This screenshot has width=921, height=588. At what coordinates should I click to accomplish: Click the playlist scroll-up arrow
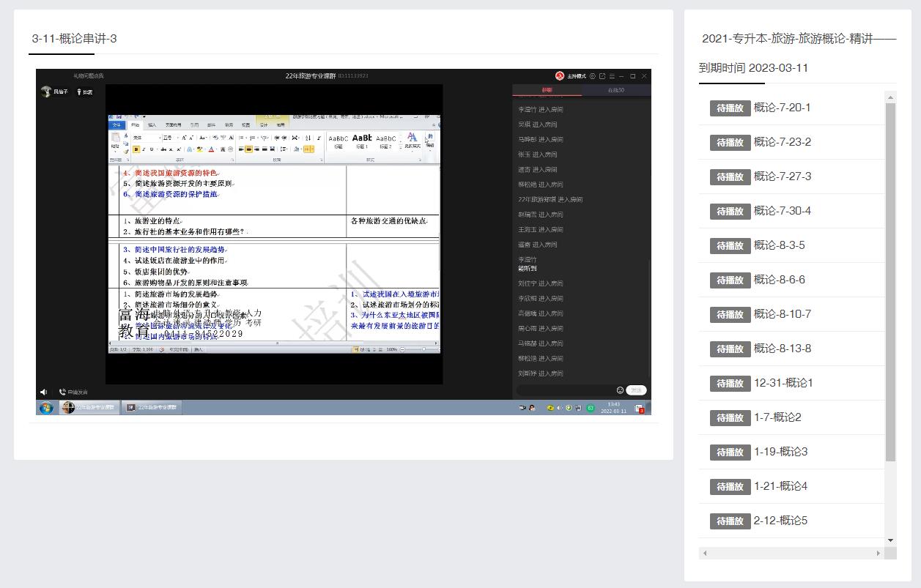890,97
